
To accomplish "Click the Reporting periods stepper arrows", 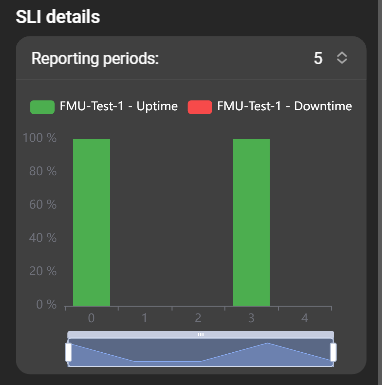I will point(342,58).
